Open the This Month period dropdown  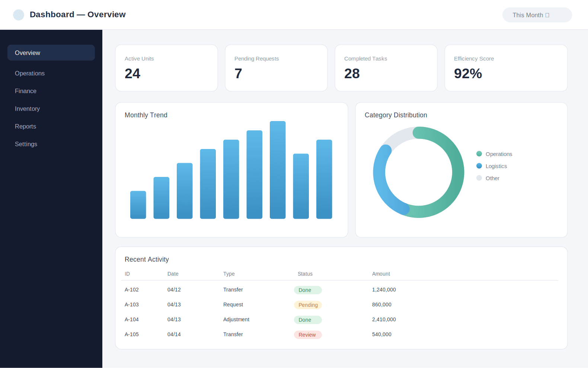[x=537, y=15]
